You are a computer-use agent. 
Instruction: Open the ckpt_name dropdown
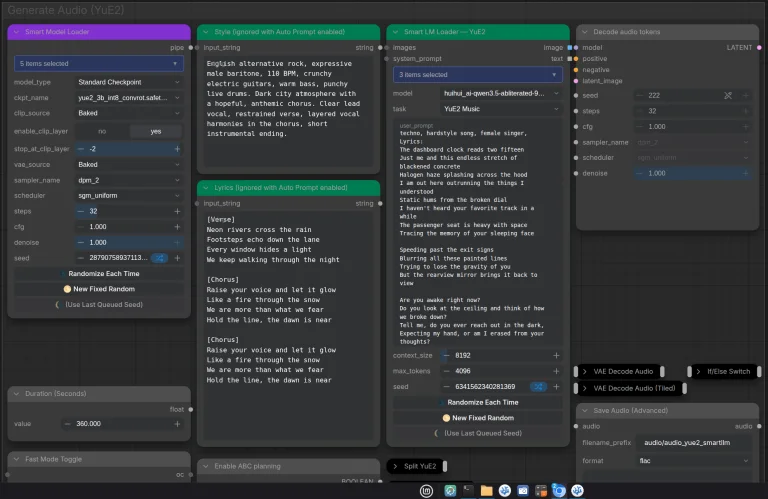pyautogui.click(x=129, y=98)
